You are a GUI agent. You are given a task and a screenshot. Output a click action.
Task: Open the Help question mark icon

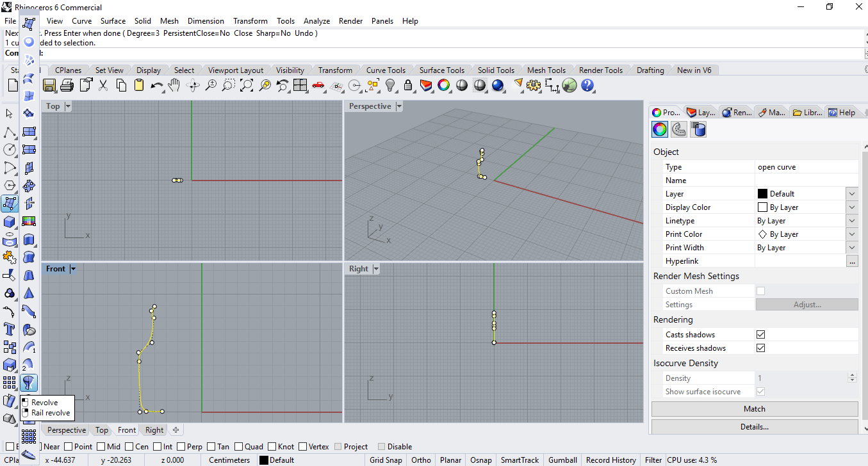pyautogui.click(x=587, y=85)
